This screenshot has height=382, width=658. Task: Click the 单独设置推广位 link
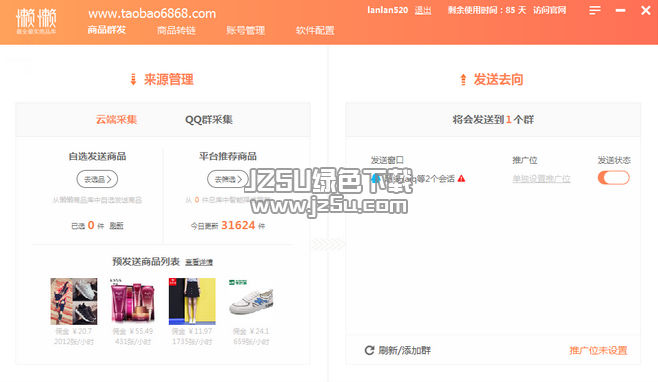541,179
